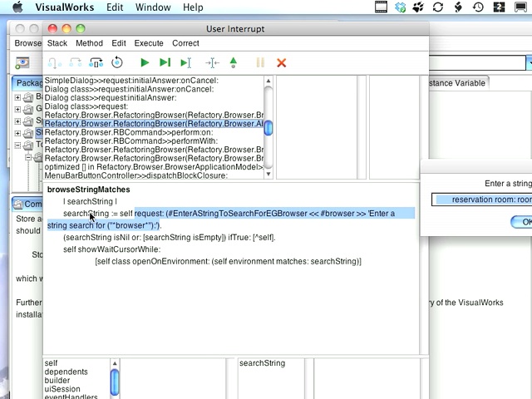Click the Instance Variable tab in browser
Viewport: 532px width, 399px height.
coord(457,83)
